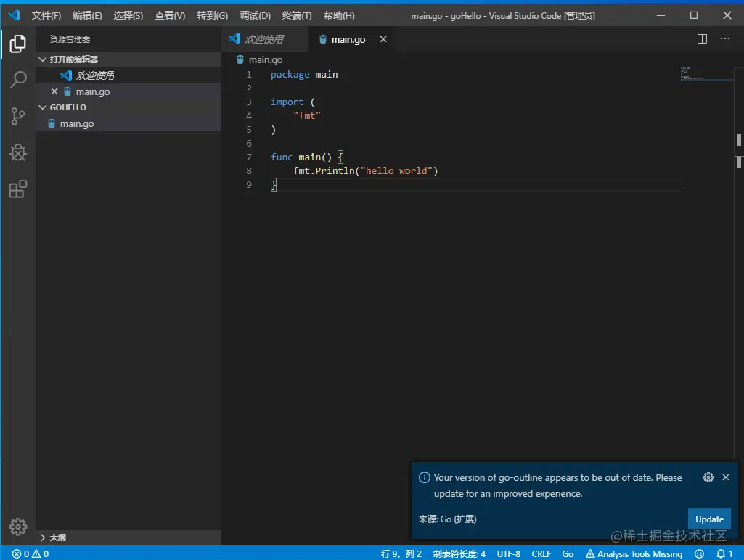Image resolution: width=744 pixels, height=560 pixels.
Task: Open the 编辑(E) menu
Action: 87,16
